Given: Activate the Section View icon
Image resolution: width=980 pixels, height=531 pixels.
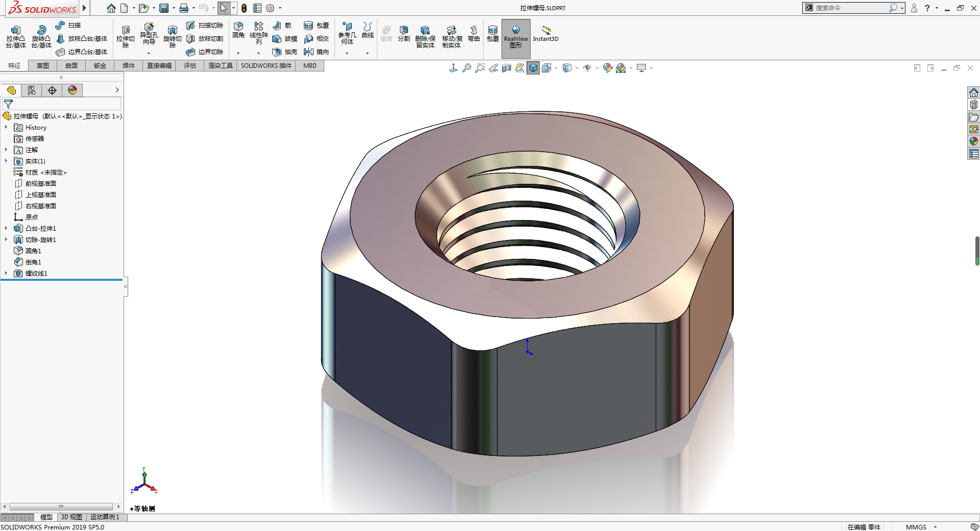Looking at the screenshot, I should point(507,68).
